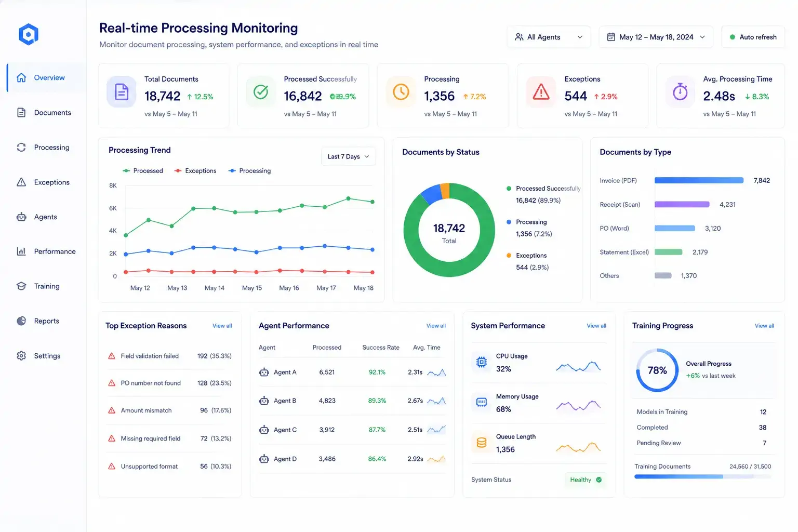Screen dimensions: 798x532
Task: View all in System Performance
Action: 596,326
